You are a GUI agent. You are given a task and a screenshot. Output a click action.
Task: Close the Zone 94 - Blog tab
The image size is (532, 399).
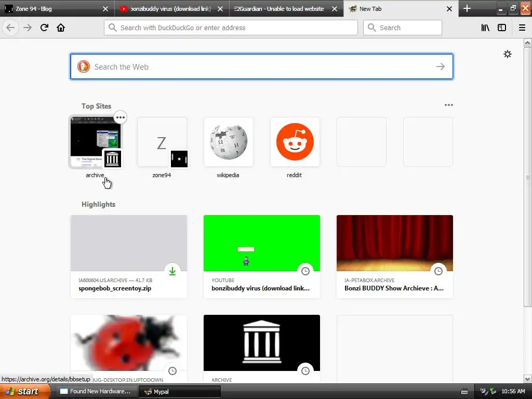[x=105, y=9]
